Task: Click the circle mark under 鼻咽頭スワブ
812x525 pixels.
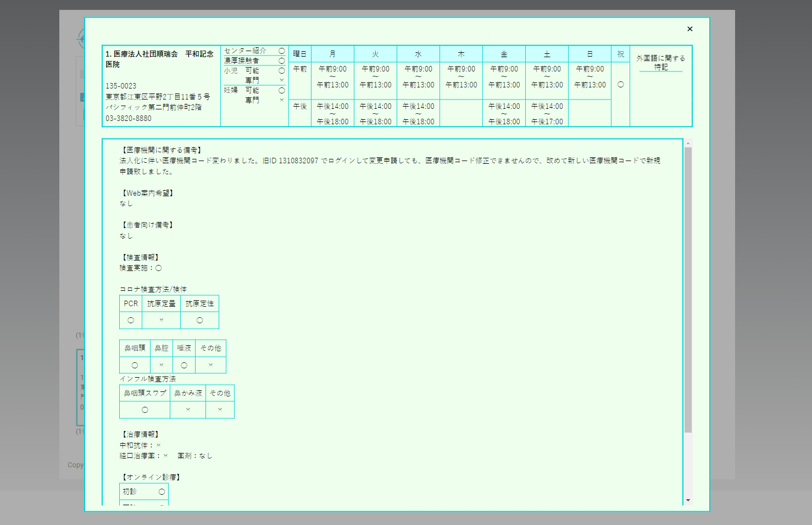Action: (x=144, y=410)
